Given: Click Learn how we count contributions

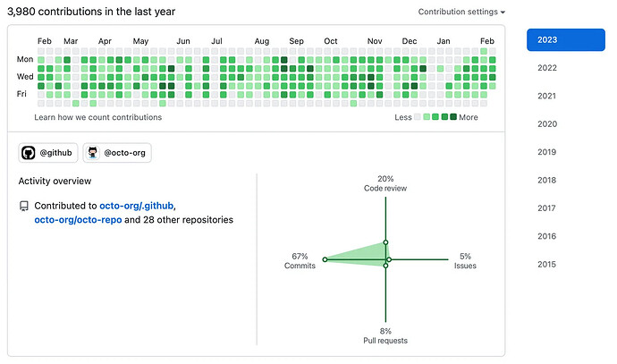Looking at the screenshot, I should tap(98, 117).
